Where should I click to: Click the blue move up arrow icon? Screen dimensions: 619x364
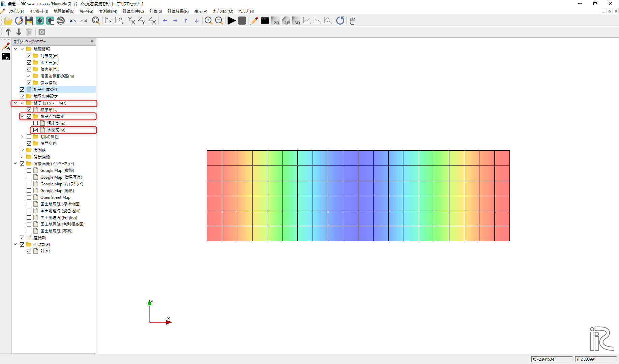pyautogui.click(x=186, y=21)
